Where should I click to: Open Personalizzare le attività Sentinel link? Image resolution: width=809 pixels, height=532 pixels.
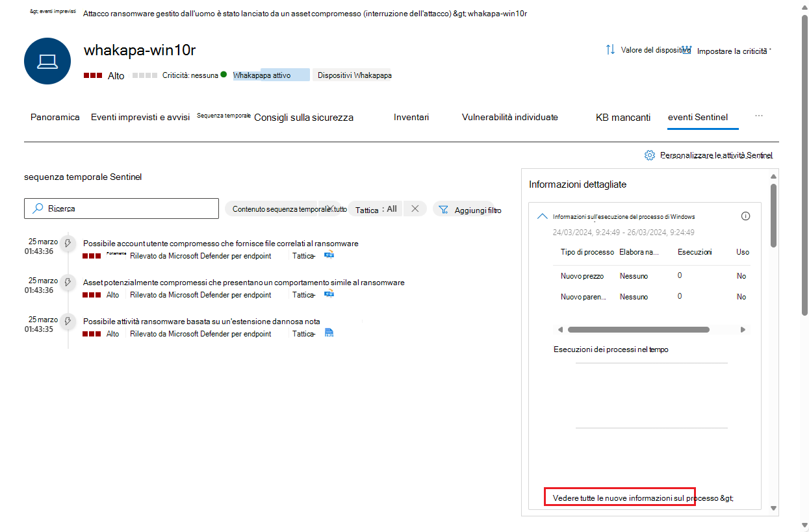click(x=716, y=155)
